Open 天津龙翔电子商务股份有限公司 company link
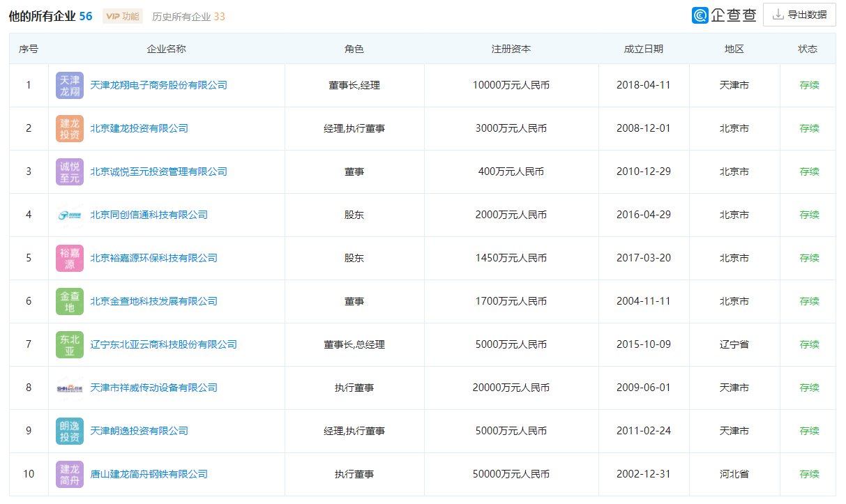Screen dimensions: 846x504 pyautogui.click(x=157, y=85)
